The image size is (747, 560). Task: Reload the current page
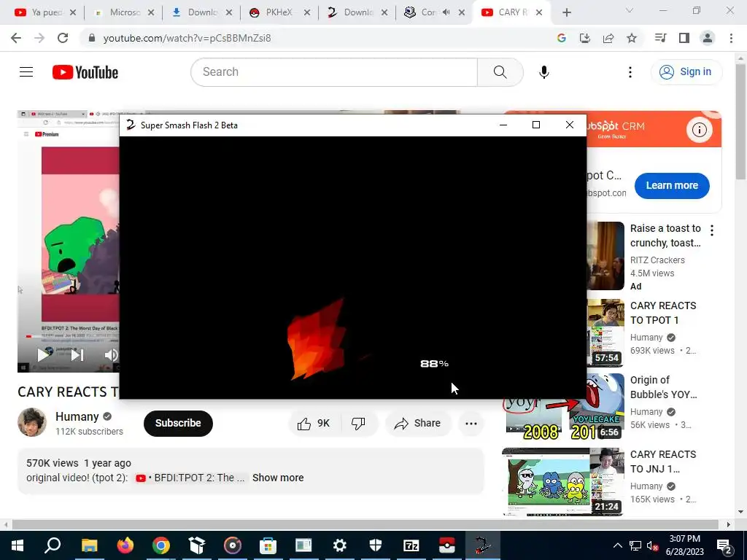(63, 38)
